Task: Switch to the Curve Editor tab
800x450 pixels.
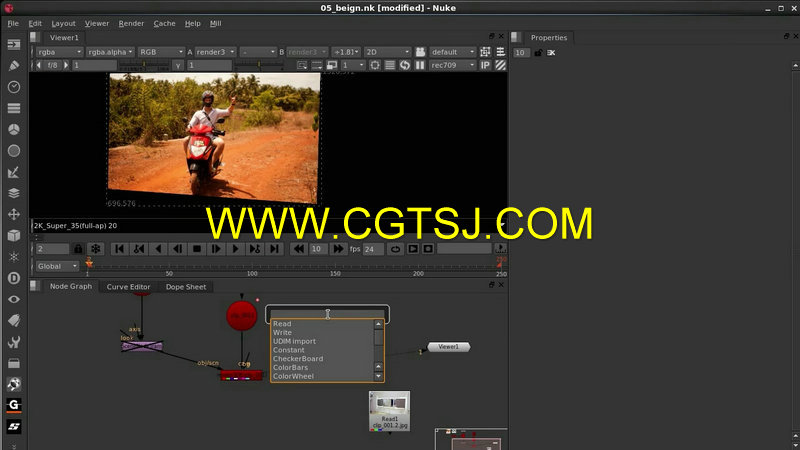Action: (x=129, y=287)
